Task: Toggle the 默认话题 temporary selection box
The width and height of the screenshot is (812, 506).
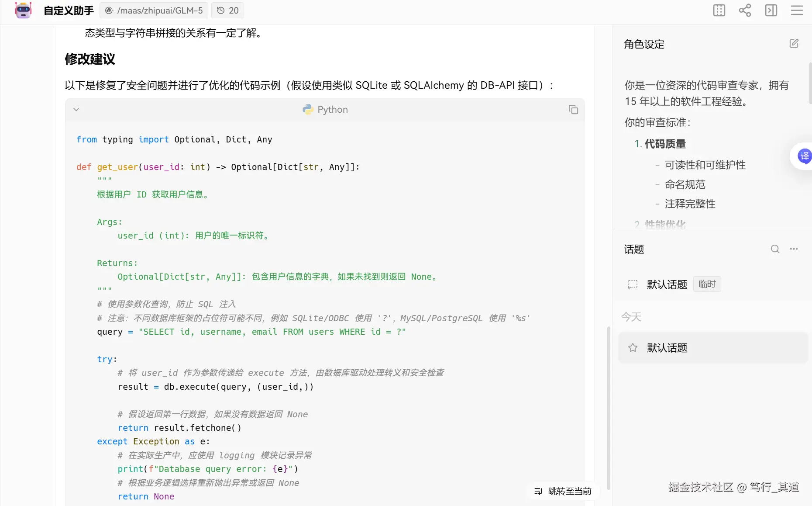Action: pyautogui.click(x=632, y=284)
